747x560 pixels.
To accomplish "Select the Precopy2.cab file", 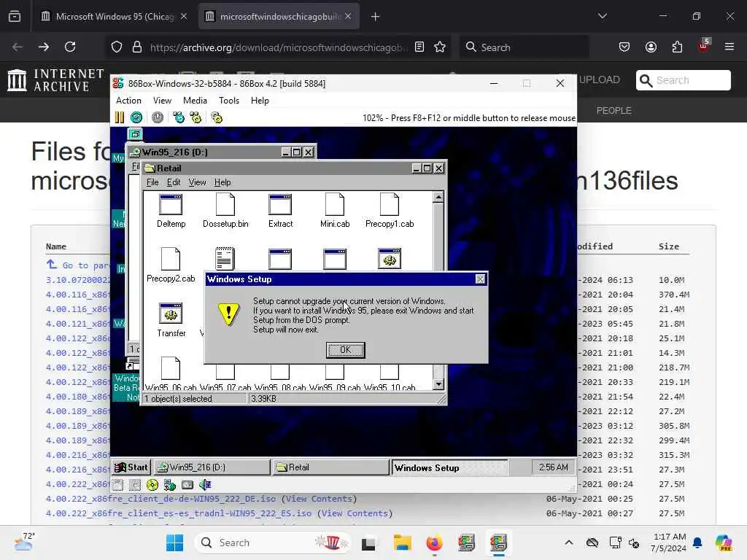I will click(x=171, y=265).
